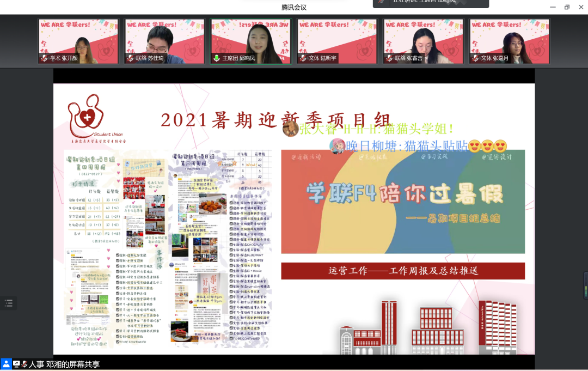Open the list panel icon on left edge
The width and height of the screenshot is (588, 371).
click(8, 303)
